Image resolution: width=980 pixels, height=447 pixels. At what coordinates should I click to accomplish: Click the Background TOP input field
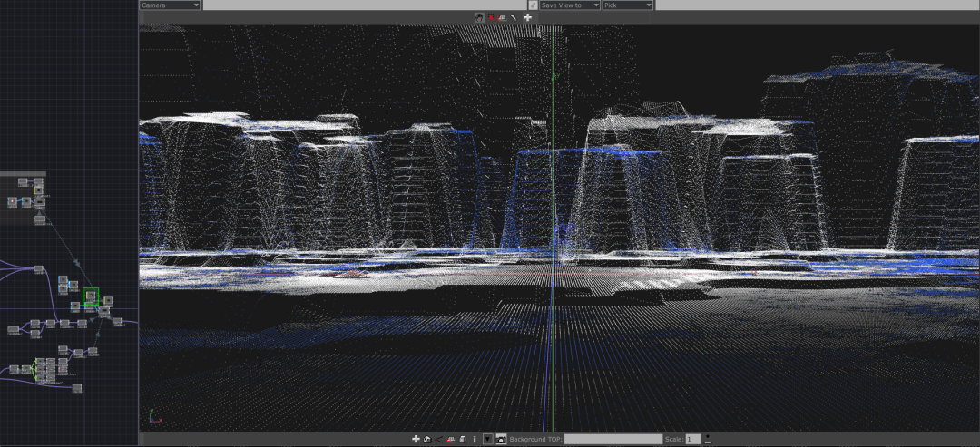(613, 440)
